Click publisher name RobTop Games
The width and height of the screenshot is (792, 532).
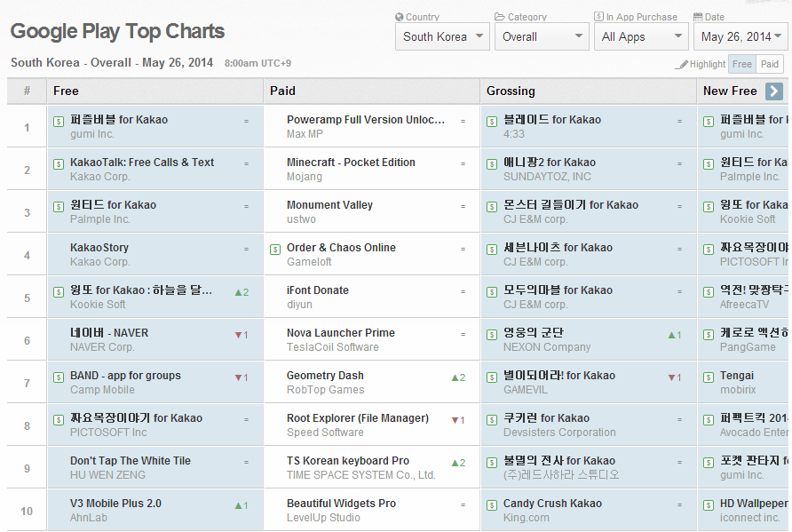pyautogui.click(x=325, y=390)
